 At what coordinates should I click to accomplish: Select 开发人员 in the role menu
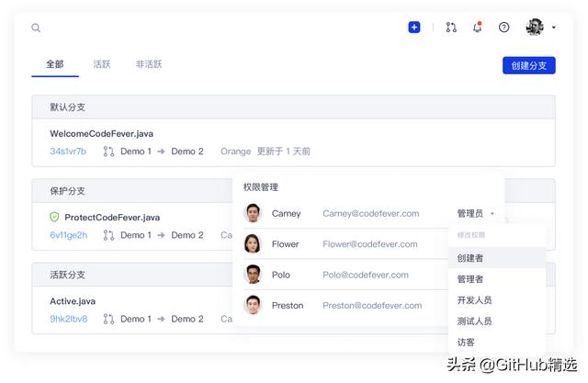496,299
